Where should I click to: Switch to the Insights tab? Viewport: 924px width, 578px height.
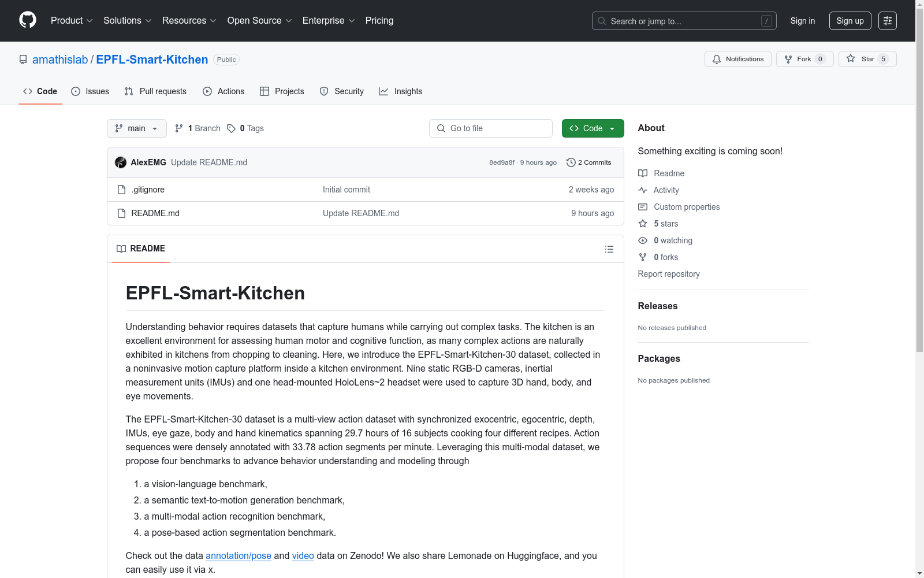click(401, 91)
